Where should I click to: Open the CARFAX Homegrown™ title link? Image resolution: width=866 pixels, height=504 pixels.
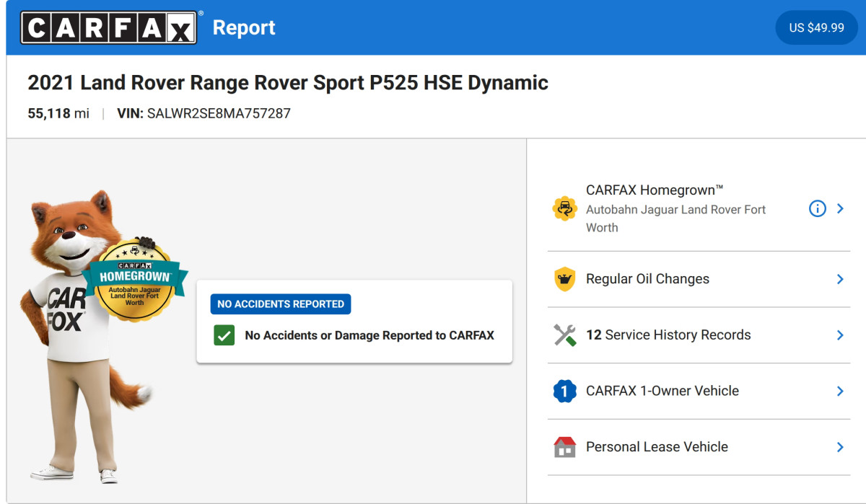click(655, 190)
